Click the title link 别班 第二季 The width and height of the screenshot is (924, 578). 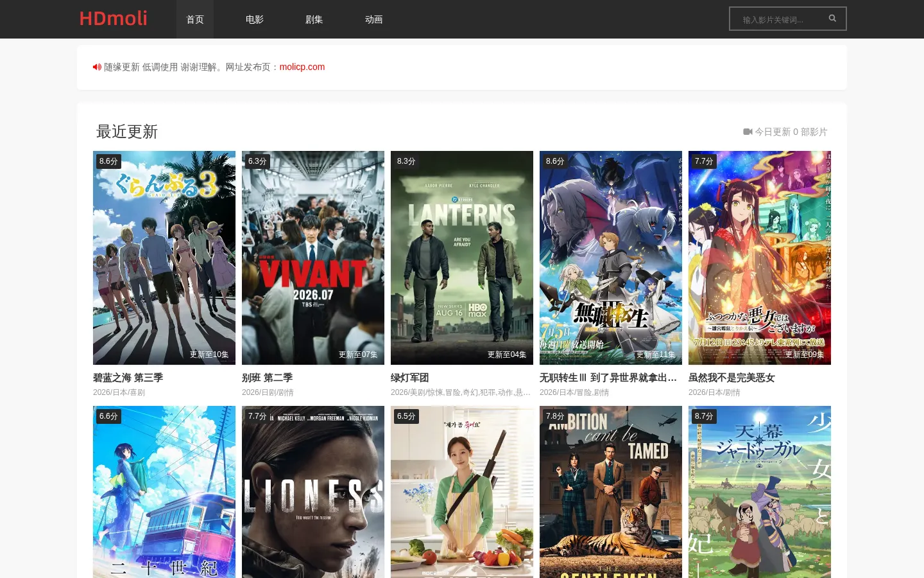tap(268, 378)
